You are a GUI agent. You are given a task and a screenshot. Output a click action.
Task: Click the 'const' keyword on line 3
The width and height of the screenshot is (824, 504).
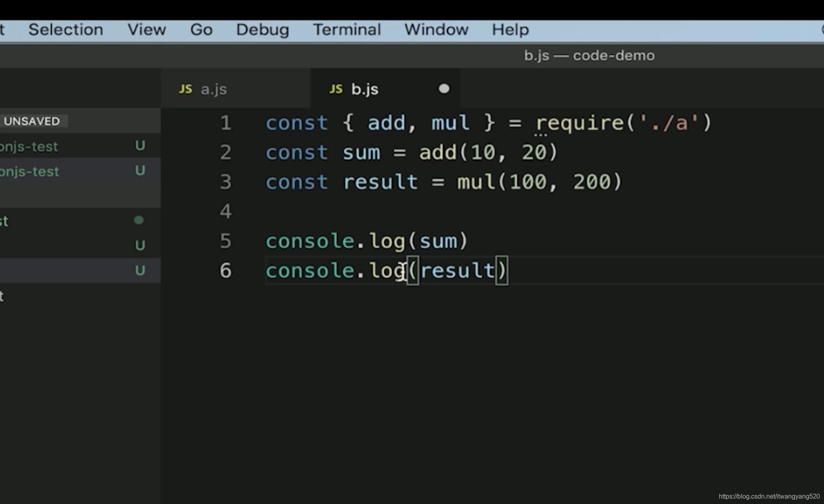point(297,182)
